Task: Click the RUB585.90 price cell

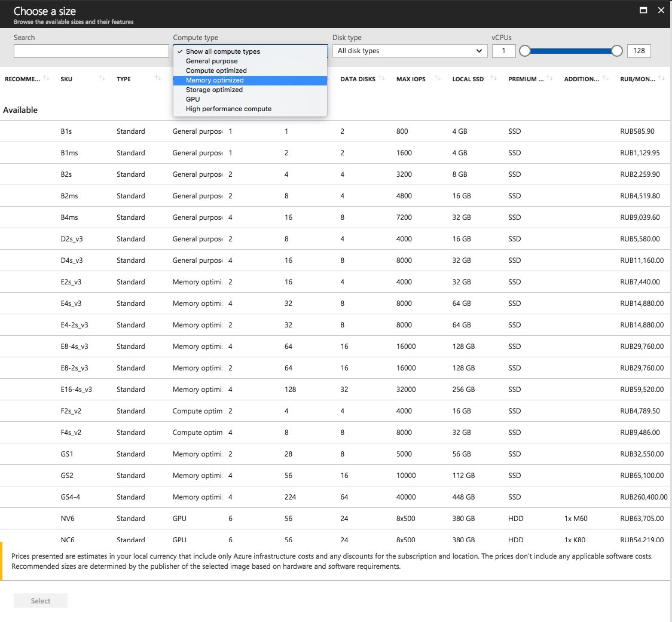Action: point(637,131)
